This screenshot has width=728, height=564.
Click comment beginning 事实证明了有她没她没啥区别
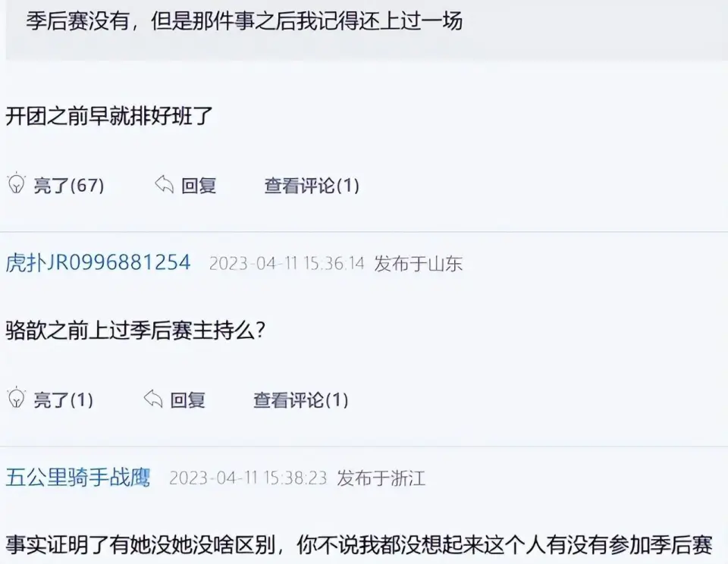click(x=359, y=545)
